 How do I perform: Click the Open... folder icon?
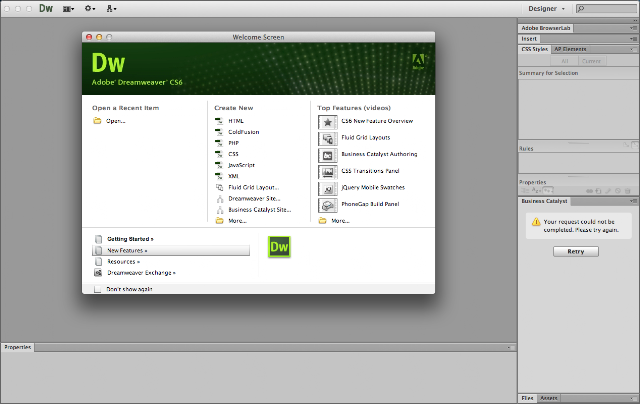click(x=97, y=120)
